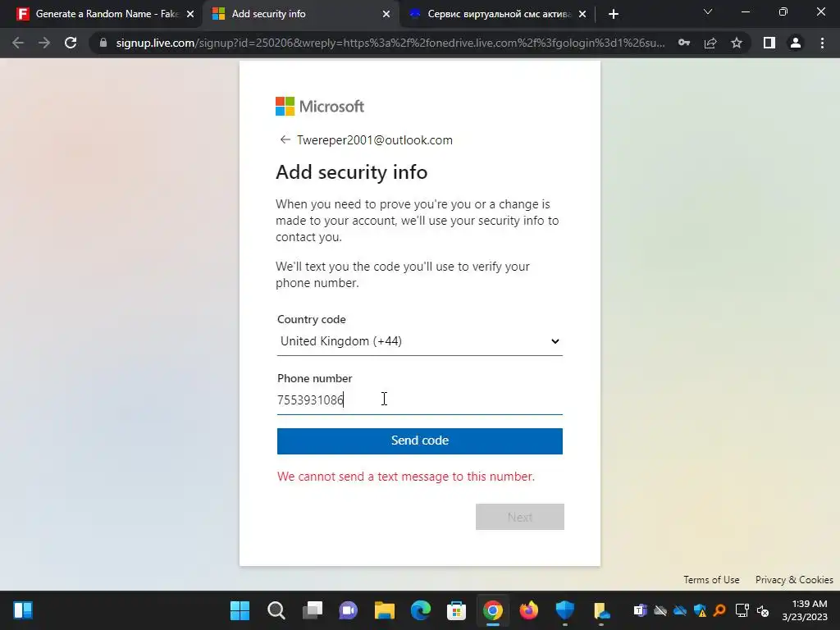Open the Country code dropdown
Image resolution: width=840 pixels, height=630 pixels.
(419, 341)
